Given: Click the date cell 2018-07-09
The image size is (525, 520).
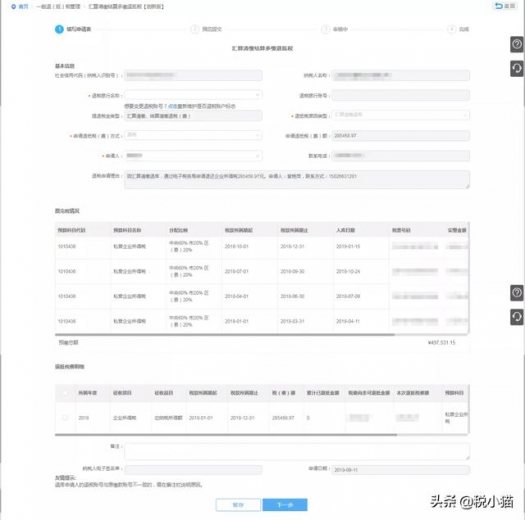Looking at the screenshot, I should (348, 296).
